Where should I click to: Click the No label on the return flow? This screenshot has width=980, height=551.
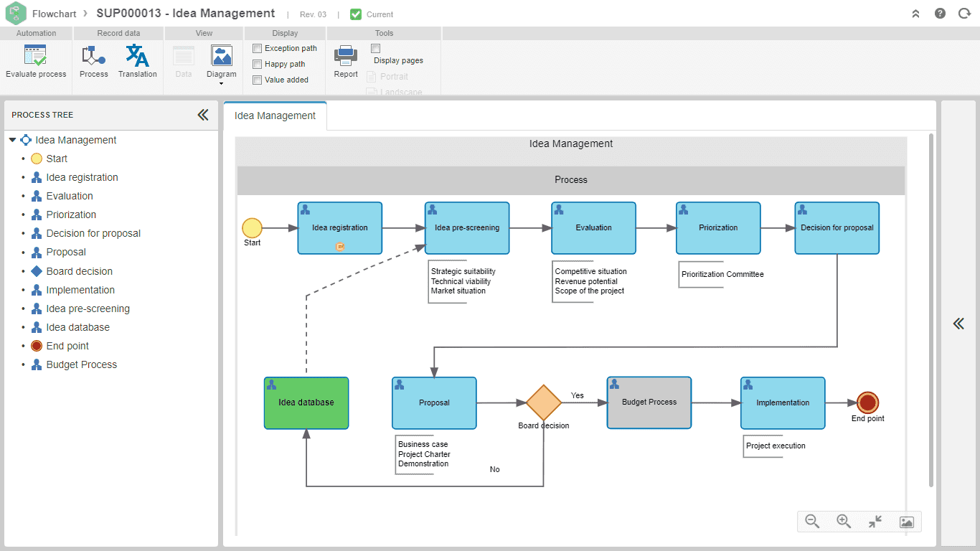(x=495, y=469)
